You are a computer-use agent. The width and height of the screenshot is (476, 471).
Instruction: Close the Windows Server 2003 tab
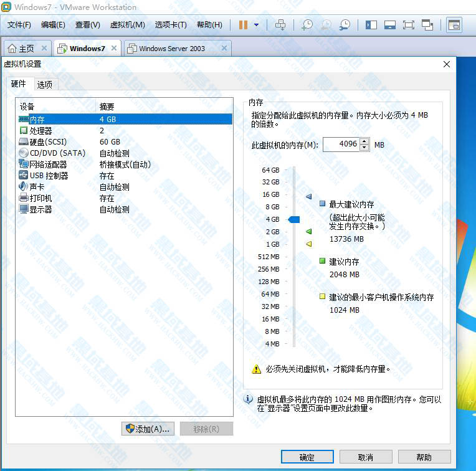tap(224, 48)
